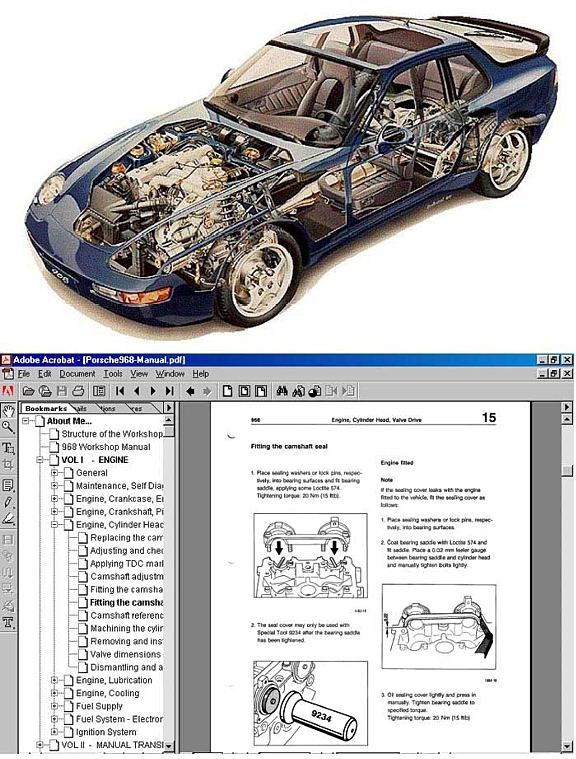This screenshot has width=576, height=759.
Task: Select the Zoom magnifier tool
Action: [x=8, y=427]
